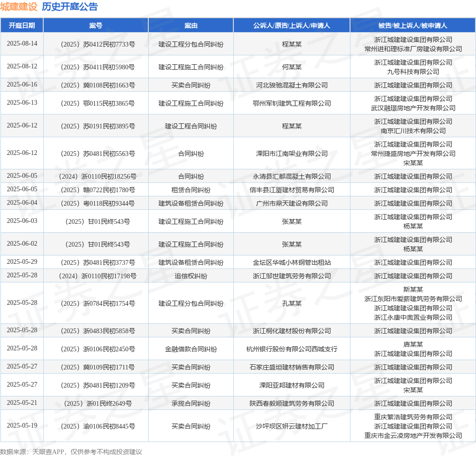Click plaintiff 陕西春毅顺建筑劳务有限公司
This screenshot has width=476, height=456.
click(292, 404)
